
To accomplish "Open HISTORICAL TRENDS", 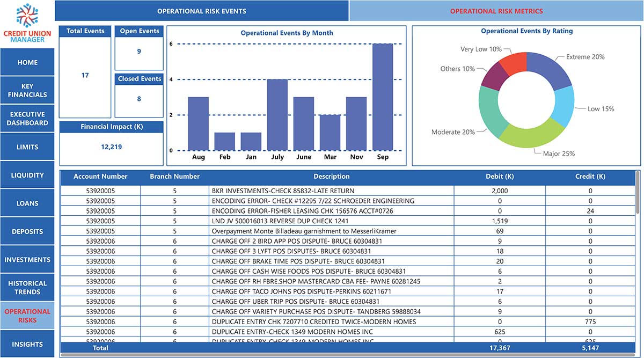I will pyautogui.click(x=27, y=288).
